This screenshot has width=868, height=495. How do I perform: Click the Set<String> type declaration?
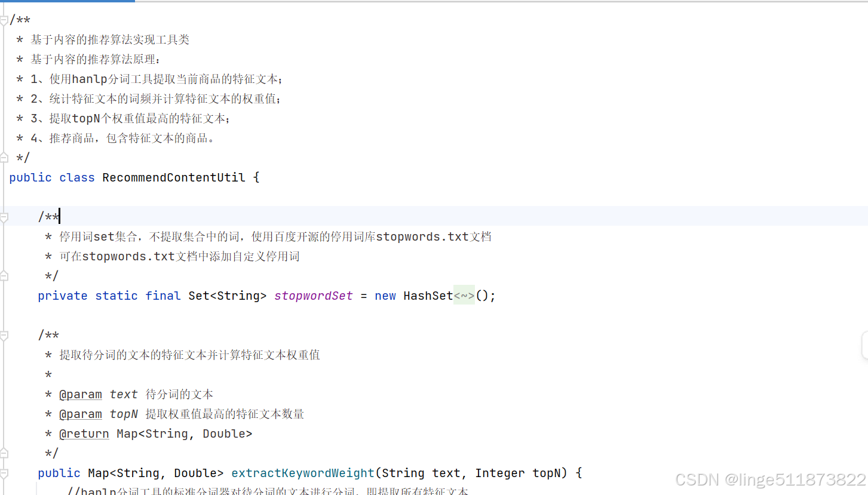click(x=228, y=296)
